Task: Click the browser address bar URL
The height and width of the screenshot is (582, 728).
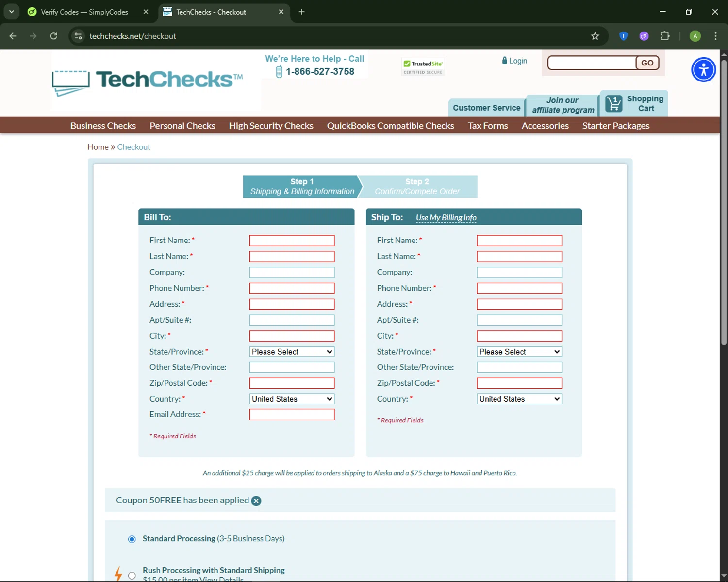Action: (x=132, y=36)
